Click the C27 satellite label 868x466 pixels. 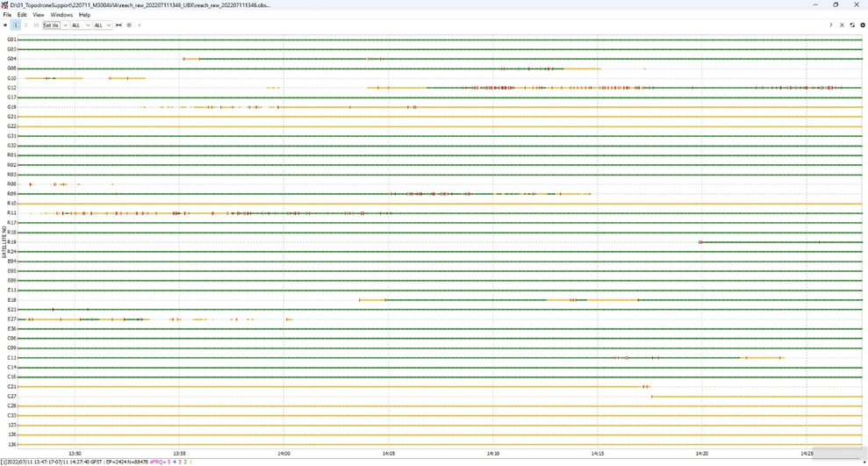[x=11, y=397]
